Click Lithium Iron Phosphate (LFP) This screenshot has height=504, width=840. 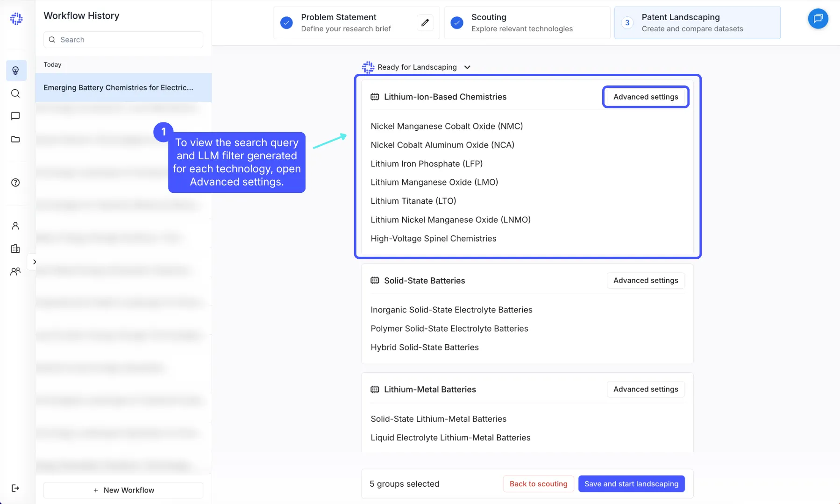coord(427,163)
